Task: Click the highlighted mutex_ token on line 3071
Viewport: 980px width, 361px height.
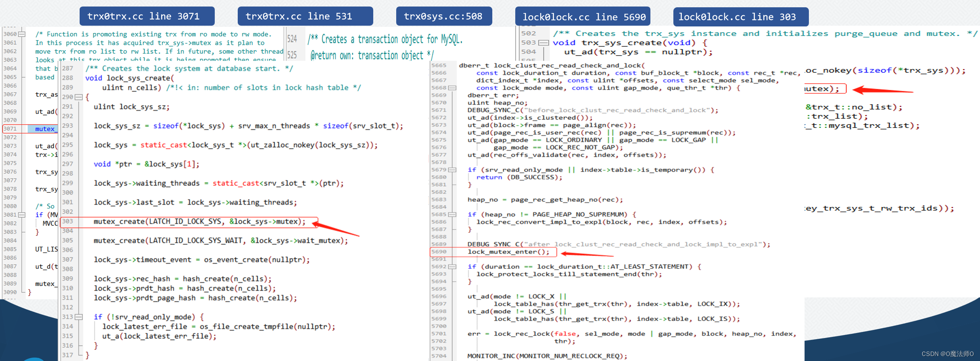Action: (x=45, y=129)
